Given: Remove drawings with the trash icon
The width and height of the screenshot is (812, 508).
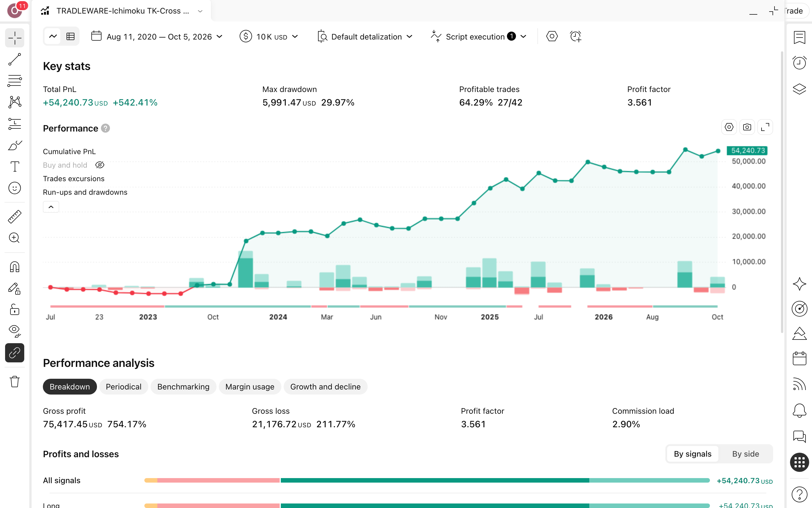Looking at the screenshot, I should click(x=14, y=382).
